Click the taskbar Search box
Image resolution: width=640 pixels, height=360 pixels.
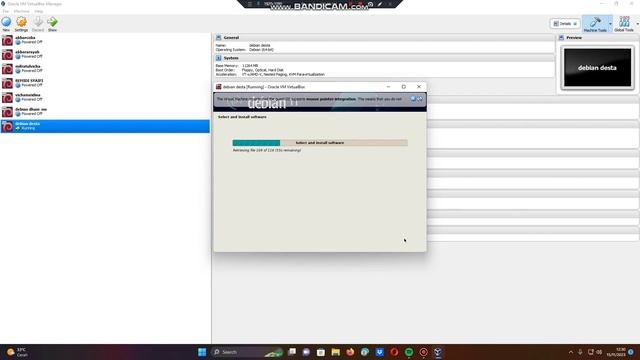coord(247,352)
